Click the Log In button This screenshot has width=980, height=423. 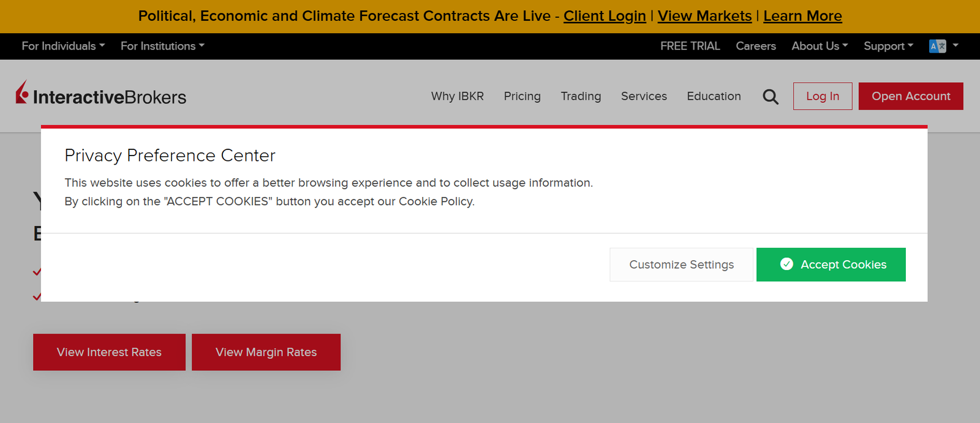(x=823, y=96)
